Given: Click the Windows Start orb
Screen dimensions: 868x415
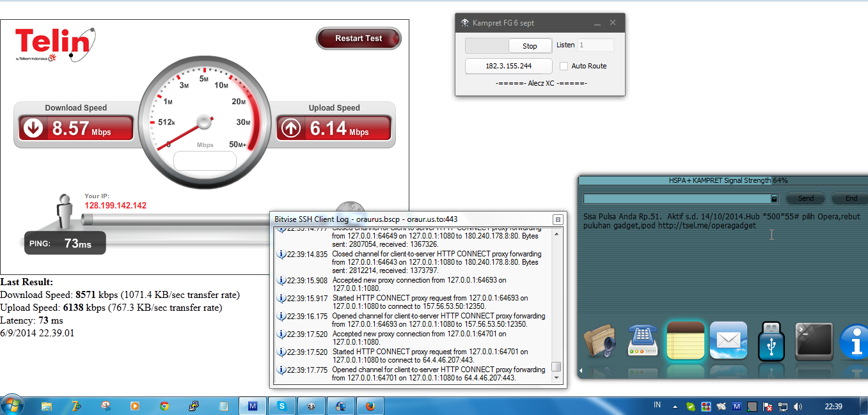Looking at the screenshot, I should click(x=12, y=405).
